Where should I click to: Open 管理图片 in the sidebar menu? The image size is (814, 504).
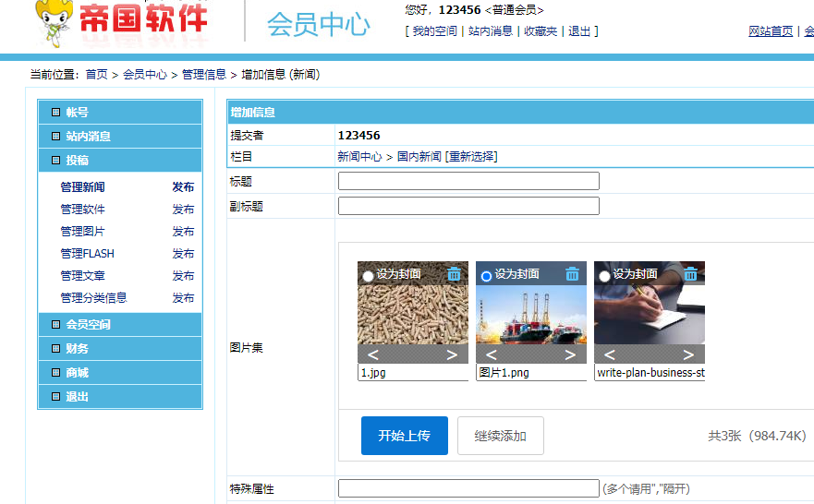click(82, 232)
